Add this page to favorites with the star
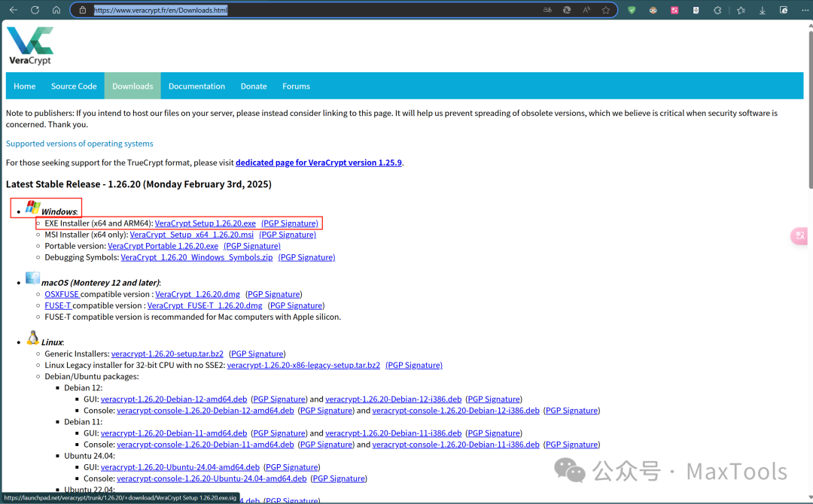The height and width of the screenshot is (504, 813). click(x=605, y=10)
